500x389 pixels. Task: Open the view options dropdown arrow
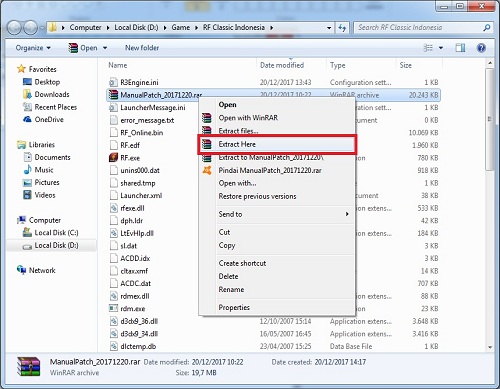pyautogui.click(x=441, y=48)
